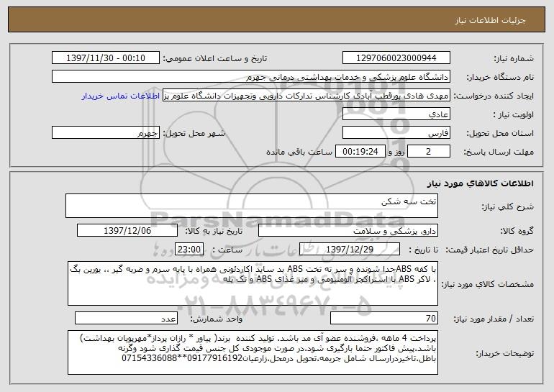The image size is (554, 392).
Task: Click the label حداقل تاریخ اعتبار قیمت
Action: coord(489,250)
